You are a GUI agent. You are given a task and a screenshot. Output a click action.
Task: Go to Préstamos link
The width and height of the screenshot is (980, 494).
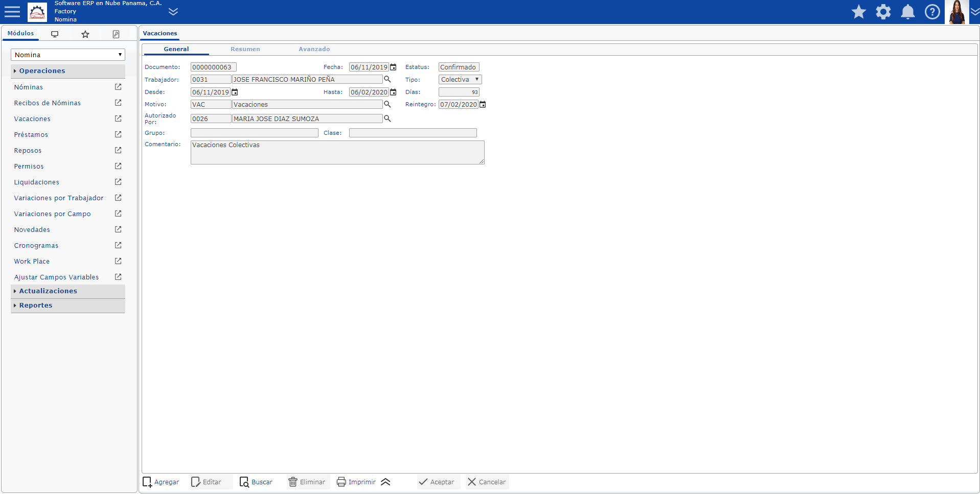[x=31, y=135]
